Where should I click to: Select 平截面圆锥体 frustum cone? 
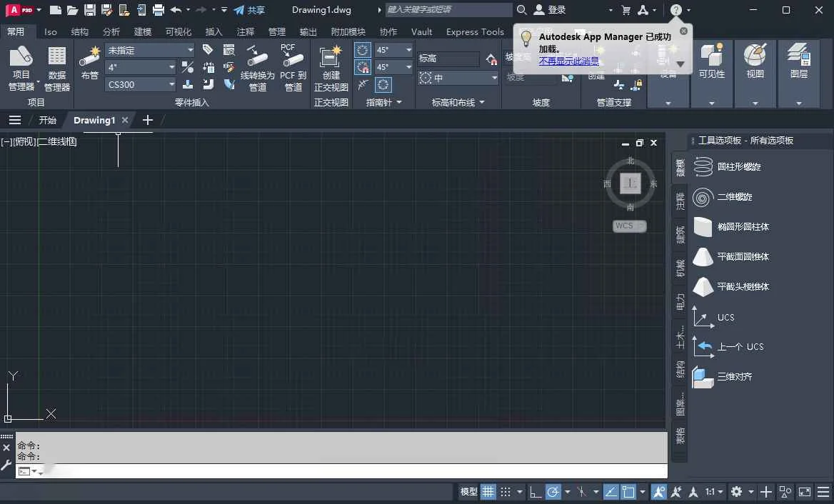click(x=730, y=257)
